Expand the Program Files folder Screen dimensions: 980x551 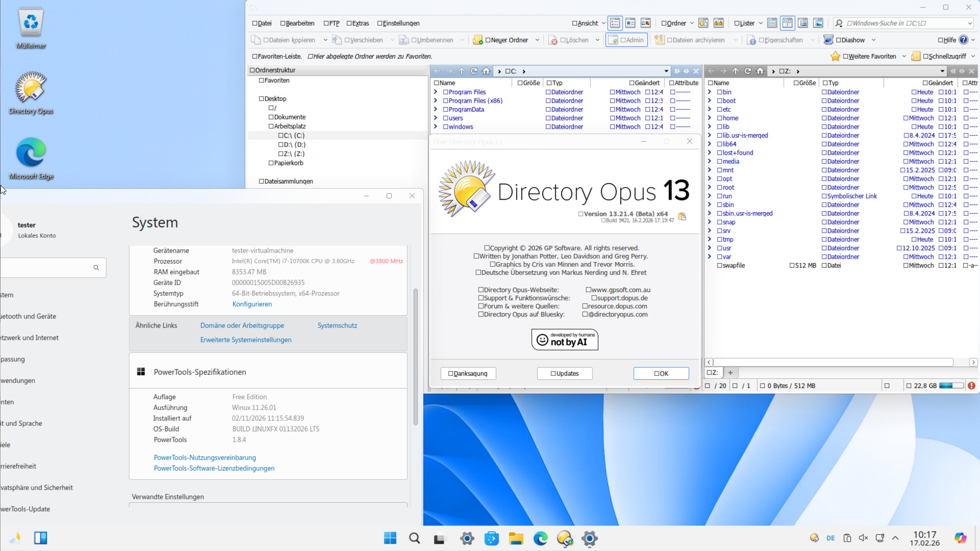[436, 92]
